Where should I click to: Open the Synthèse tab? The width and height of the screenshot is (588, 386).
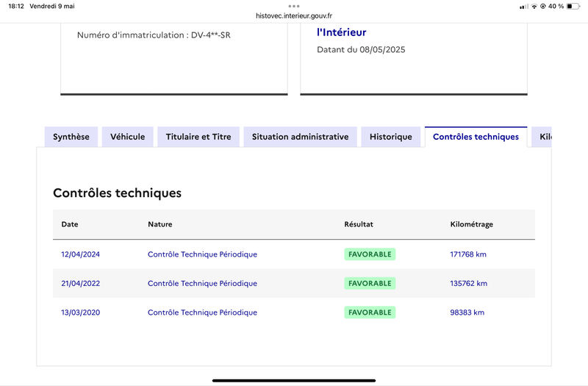(71, 137)
